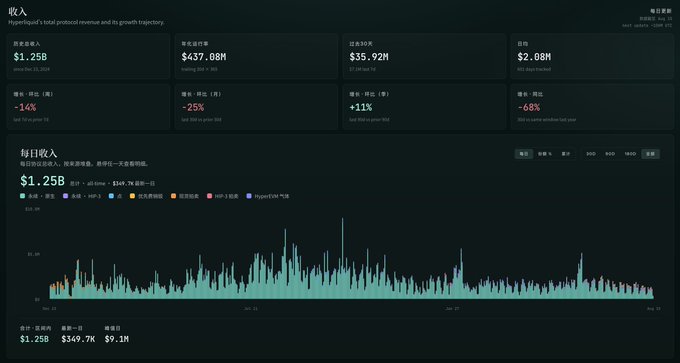Open the 过去30天 $35.92M card
Image resolution: width=680 pixels, height=363 pixels.
pyautogui.click(x=424, y=56)
